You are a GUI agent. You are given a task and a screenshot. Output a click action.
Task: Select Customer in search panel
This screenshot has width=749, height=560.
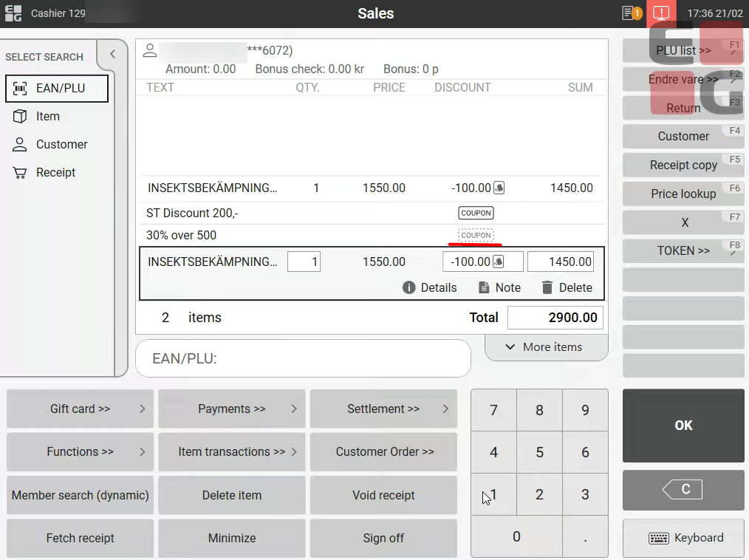[x=61, y=144]
